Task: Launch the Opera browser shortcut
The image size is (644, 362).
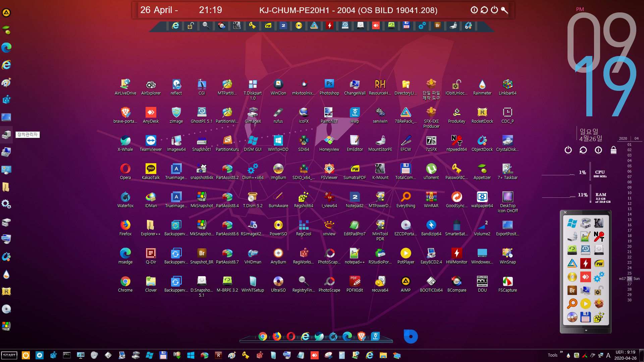Action: tap(125, 172)
